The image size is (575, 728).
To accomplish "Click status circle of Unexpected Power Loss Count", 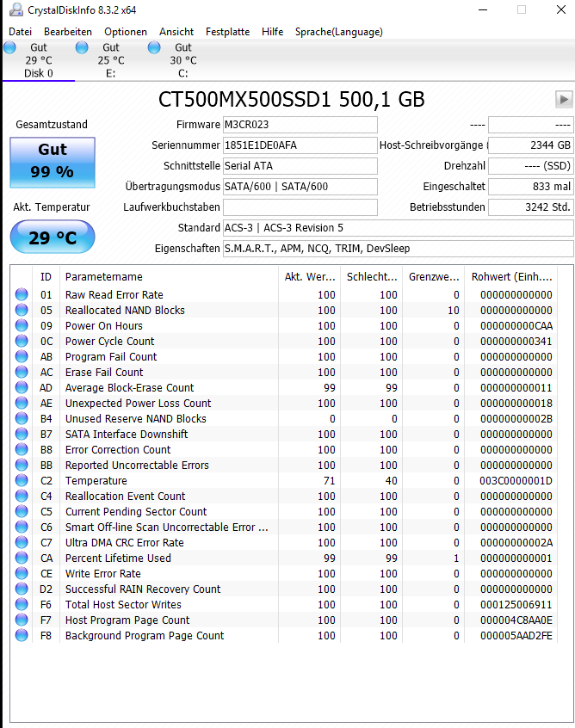I will (x=22, y=403).
